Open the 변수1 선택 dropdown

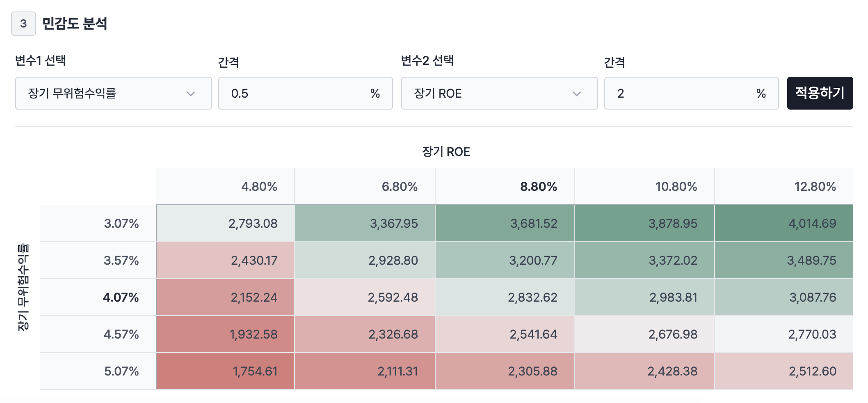point(113,93)
